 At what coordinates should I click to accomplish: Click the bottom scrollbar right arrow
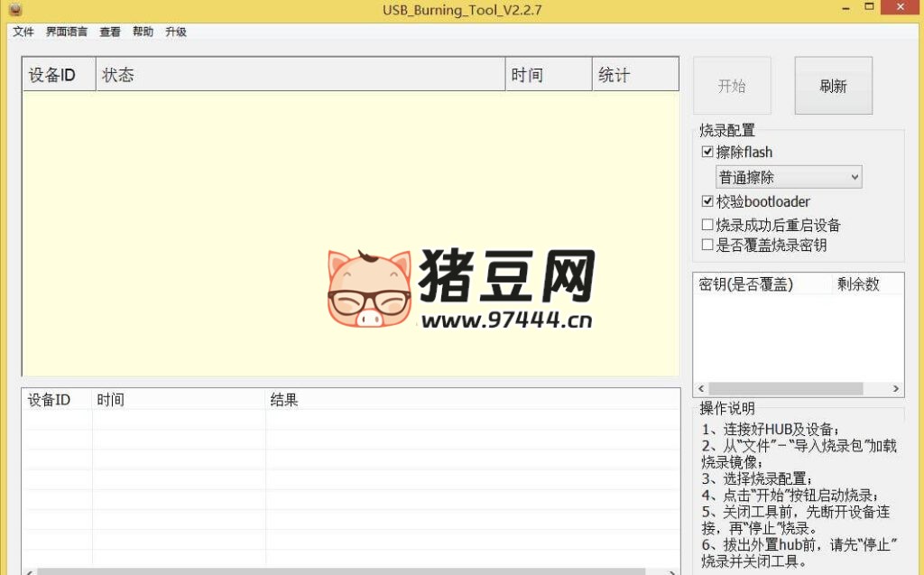pos(672,570)
